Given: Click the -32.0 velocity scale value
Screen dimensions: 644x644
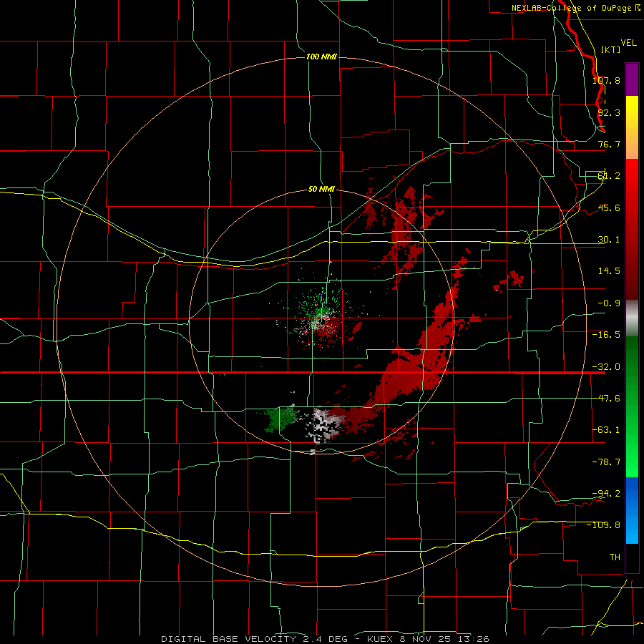Looking at the screenshot, I should click(x=606, y=367).
